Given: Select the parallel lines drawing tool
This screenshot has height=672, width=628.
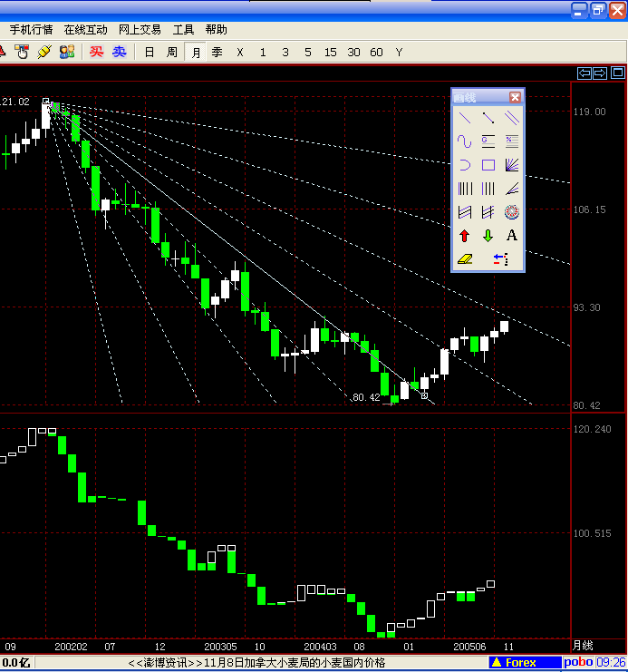Looking at the screenshot, I should pyautogui.click(x=512, y=118).
